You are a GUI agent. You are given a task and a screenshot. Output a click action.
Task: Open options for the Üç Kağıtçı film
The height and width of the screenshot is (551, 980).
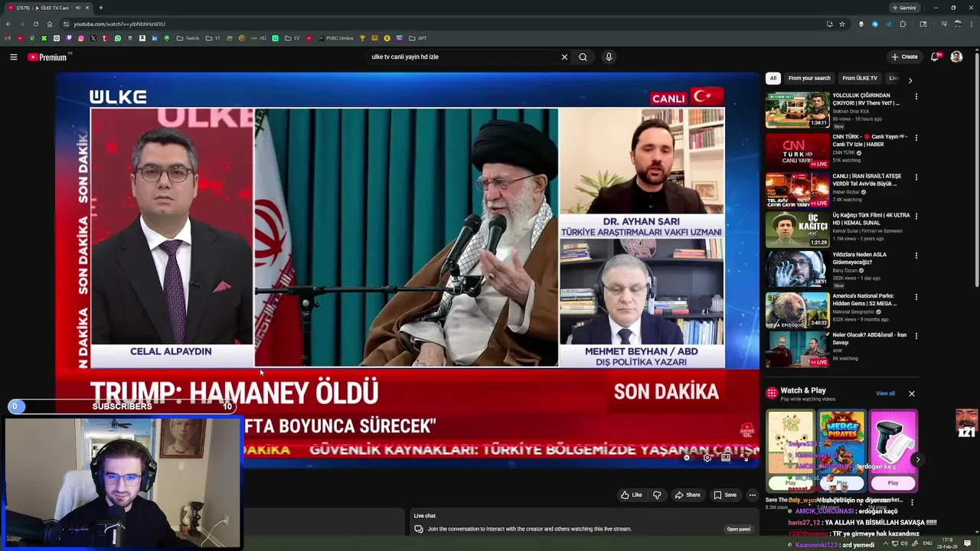point(916,216)
